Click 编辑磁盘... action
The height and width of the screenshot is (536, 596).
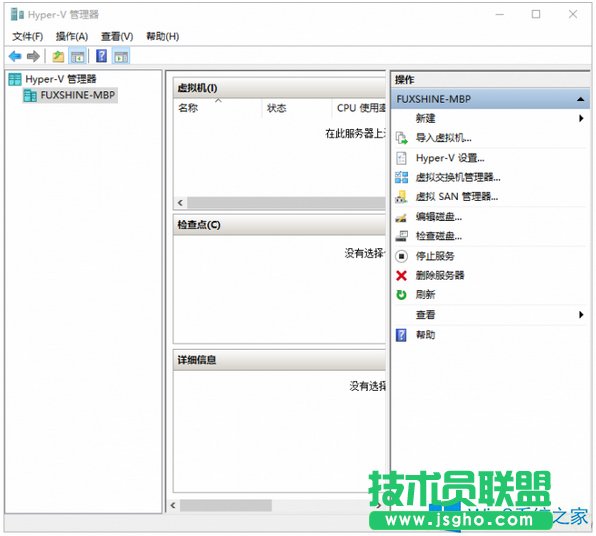[x=439, y=217]
